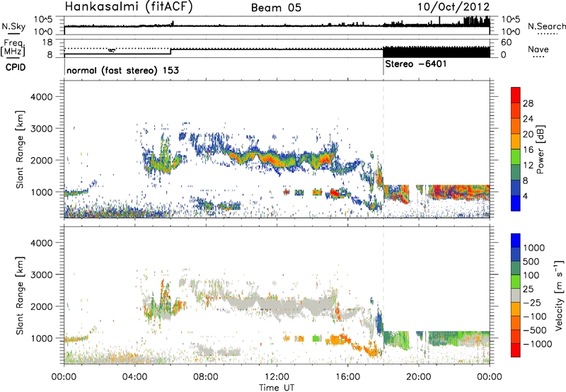Select "Slant Range [km]" label of power panel

pyautogui.click(x=20, y=149)
